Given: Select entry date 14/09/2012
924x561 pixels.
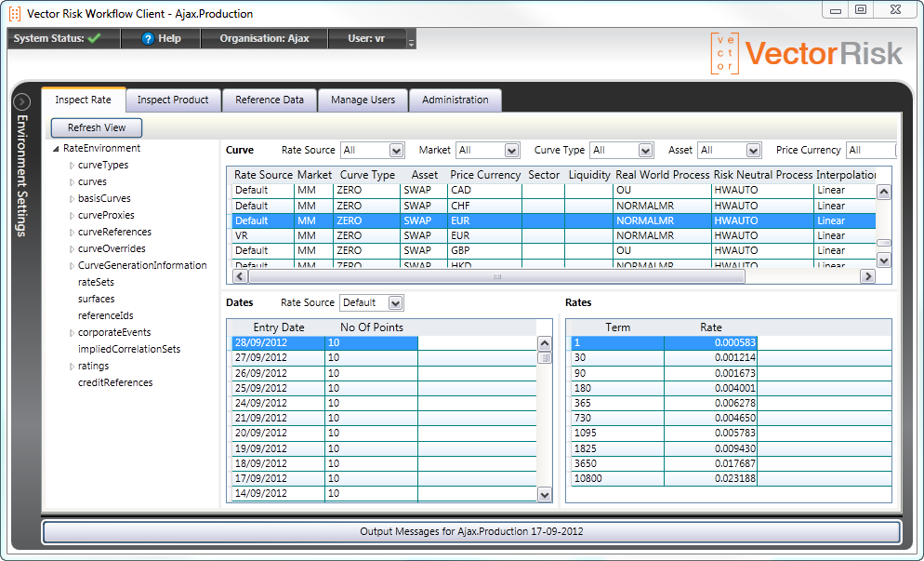Looking at the screenshot, I should coord(384,493).
